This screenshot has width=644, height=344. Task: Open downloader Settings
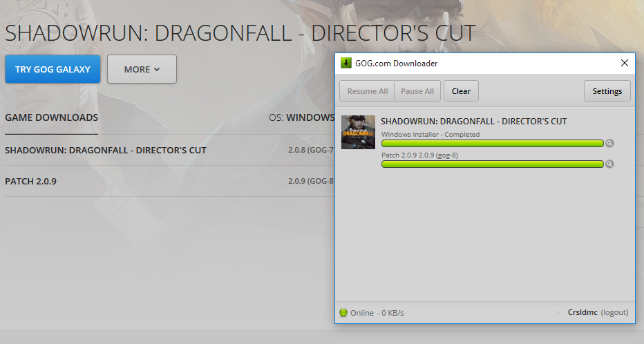point(607,91)
